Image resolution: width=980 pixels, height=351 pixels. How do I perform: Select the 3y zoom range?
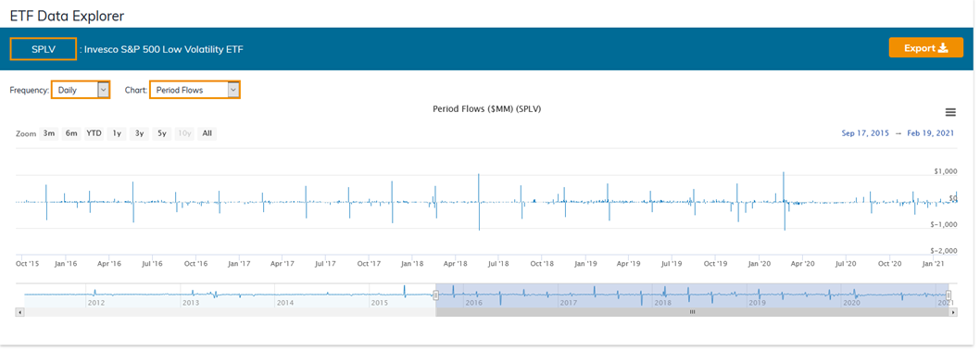pos(139,133)
